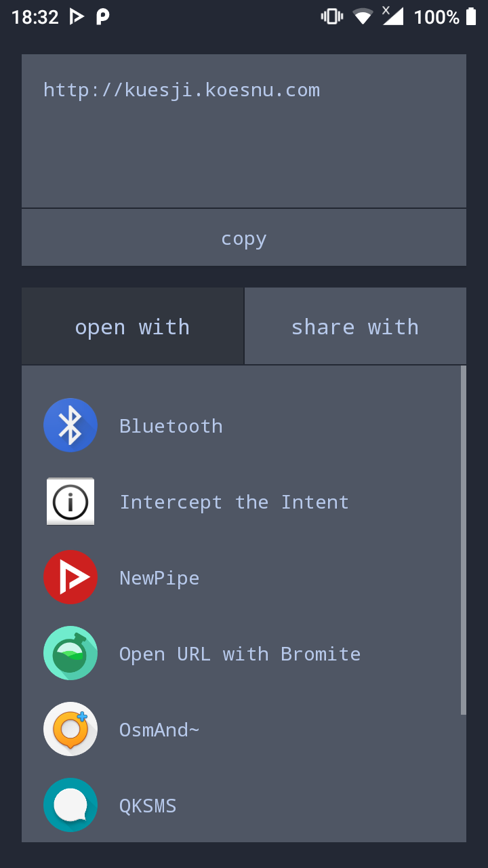The image size is (488, 868).
Task: Tap the green Bromite icon
Action: 70,653
